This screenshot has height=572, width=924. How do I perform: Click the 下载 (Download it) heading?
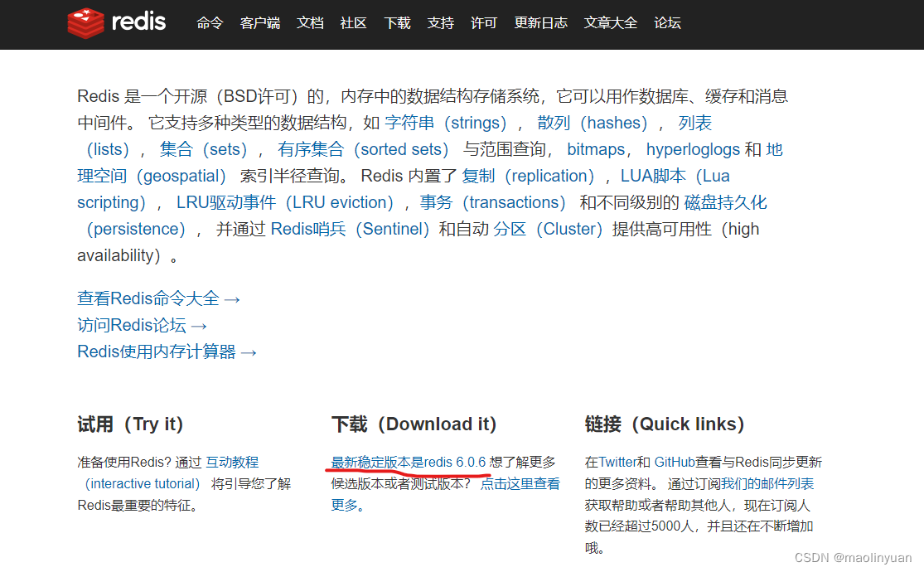[414, 424]
